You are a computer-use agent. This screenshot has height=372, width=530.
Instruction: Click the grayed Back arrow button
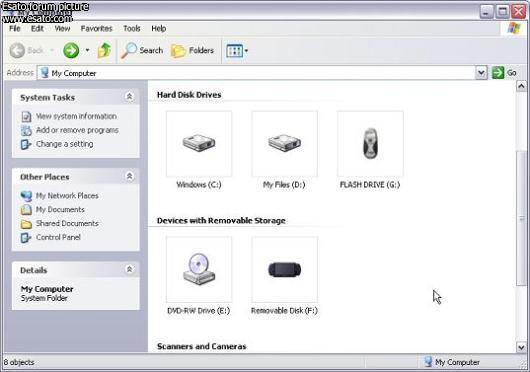click(17, 51)
